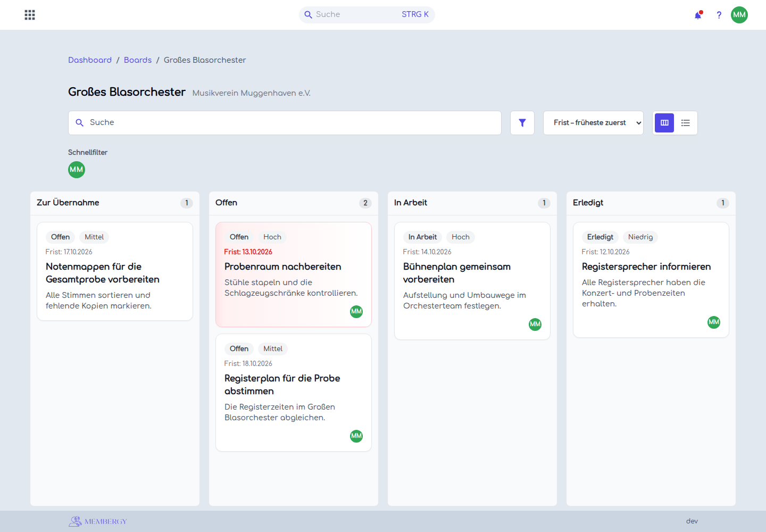
Task: Click MM assignee avatar on Registersprecher card
Action: [714, 322]
